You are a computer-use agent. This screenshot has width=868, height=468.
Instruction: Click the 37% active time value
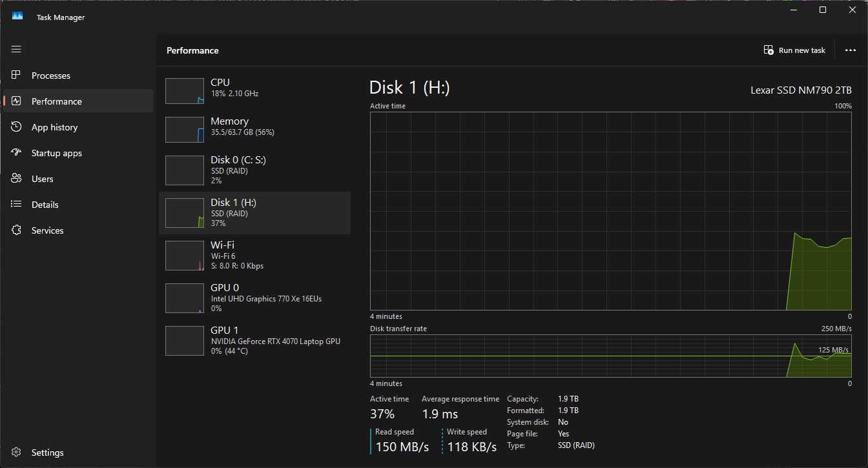pos(382,414)
